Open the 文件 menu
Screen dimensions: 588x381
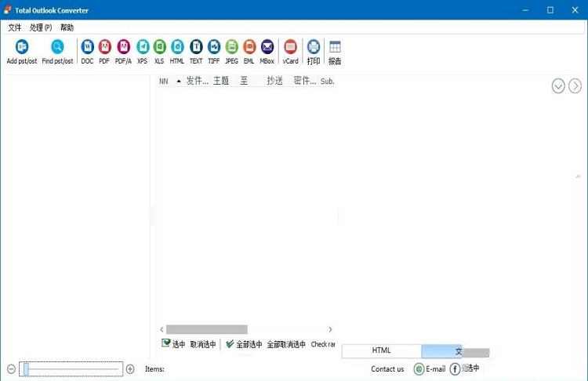(x=15, y=27)
